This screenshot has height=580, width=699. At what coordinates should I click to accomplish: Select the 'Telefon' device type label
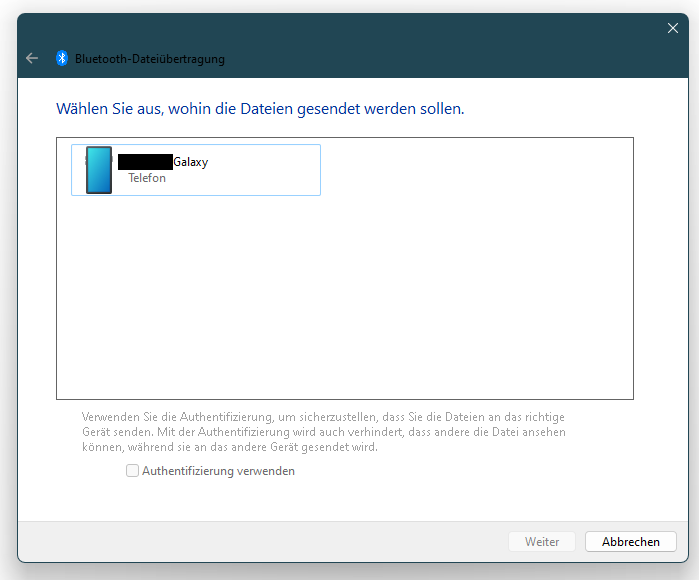pos(147,178)
